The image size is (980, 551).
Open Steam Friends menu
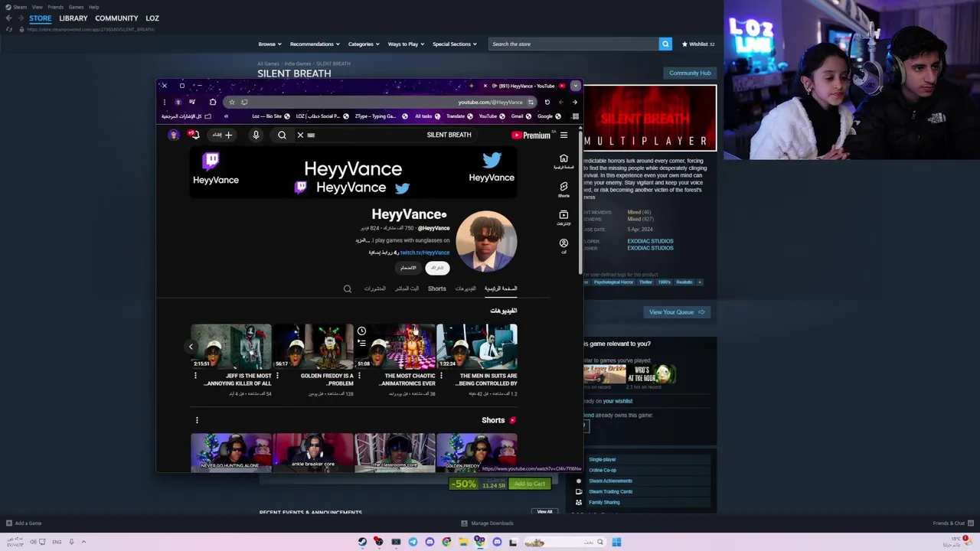pyautogui.click(x=56, y=7)
